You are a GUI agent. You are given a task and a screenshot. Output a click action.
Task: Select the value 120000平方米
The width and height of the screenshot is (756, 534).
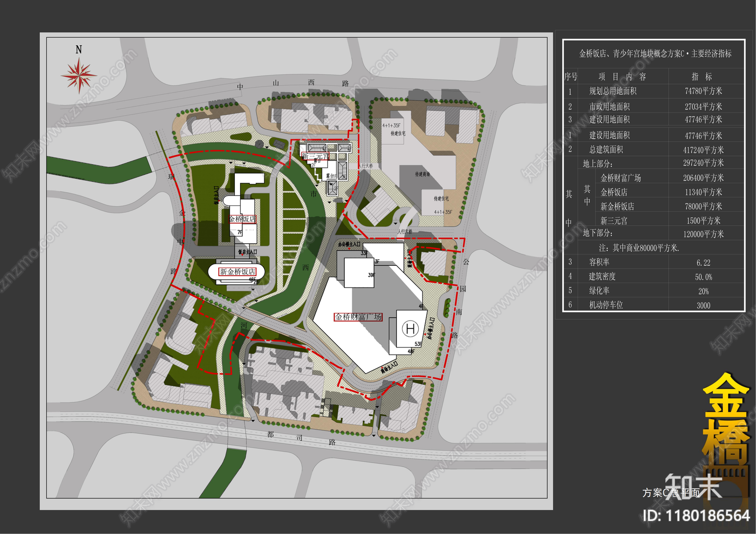[x=704, y=234]
